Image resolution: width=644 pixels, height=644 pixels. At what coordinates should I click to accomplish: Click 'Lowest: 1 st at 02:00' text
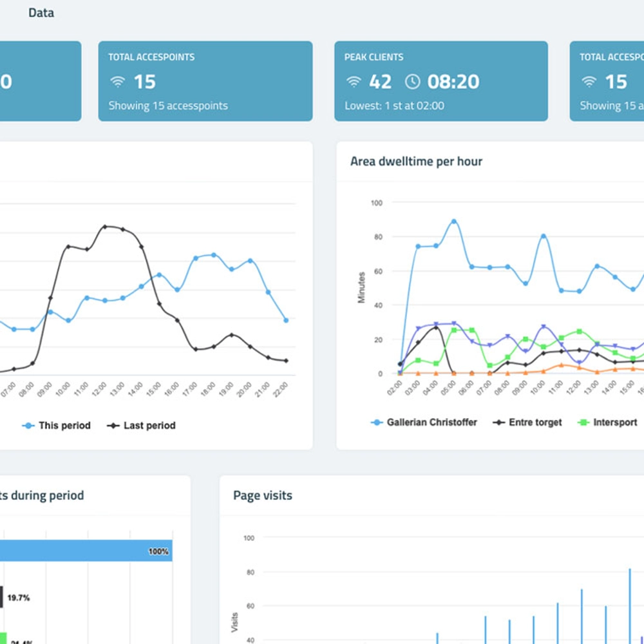[x=394, y=106]
